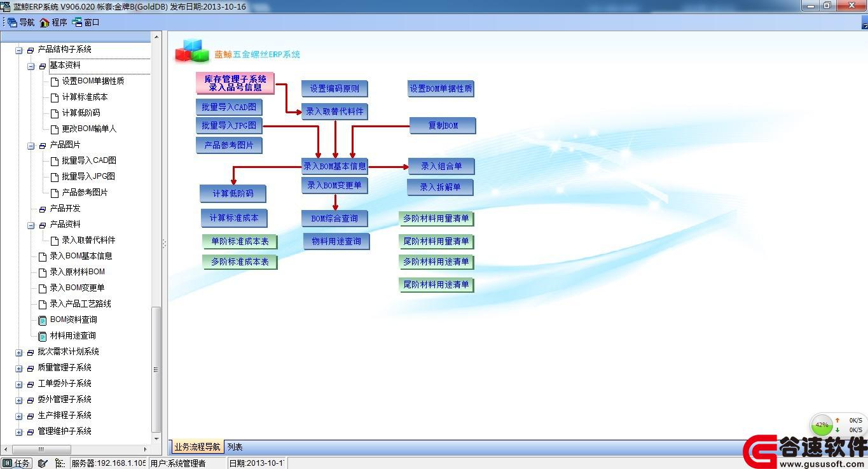This screenshot has width=868, height=469.
Task: Click 录入取替代料件 flow button
Action: pos(334,111)
